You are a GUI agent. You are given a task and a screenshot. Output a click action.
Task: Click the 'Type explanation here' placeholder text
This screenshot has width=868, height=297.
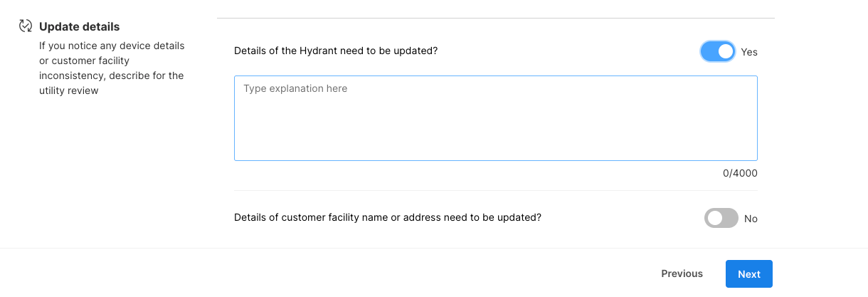point(295,89)
